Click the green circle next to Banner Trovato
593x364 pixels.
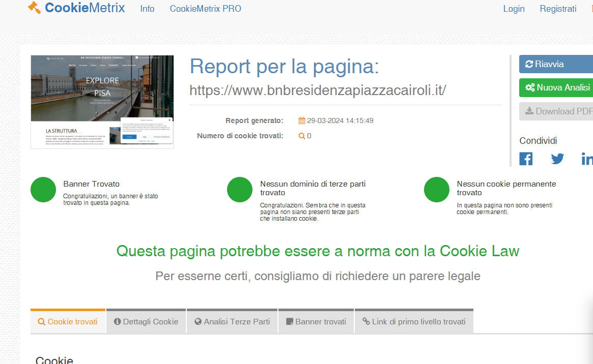click(43, 190)
